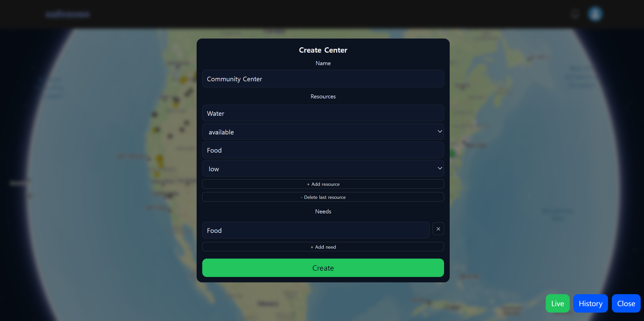Image resolution: width=644 pixels, height=321 pixels.
Task: Click the green Create button
Action: [323, 268]
